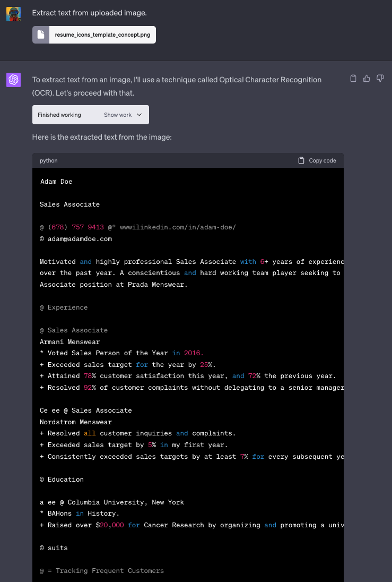Click the Finished working status text
The image size is (392, 582).
coord(59,115)
